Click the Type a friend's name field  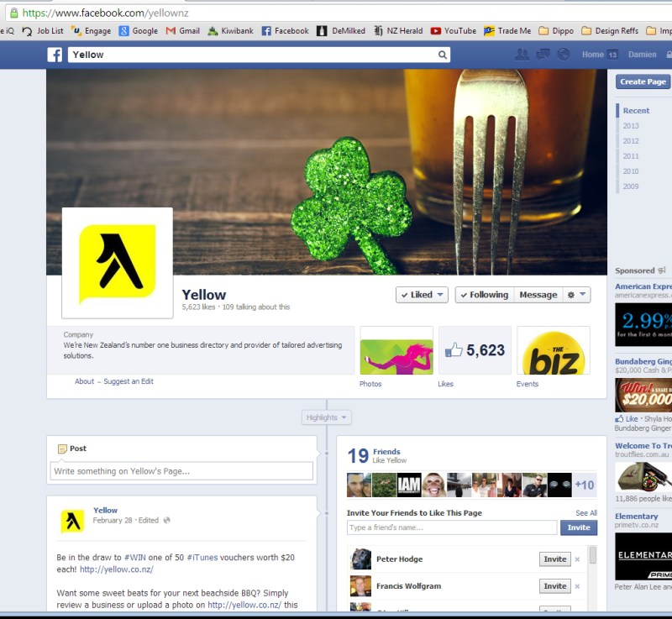coord(451,527)
